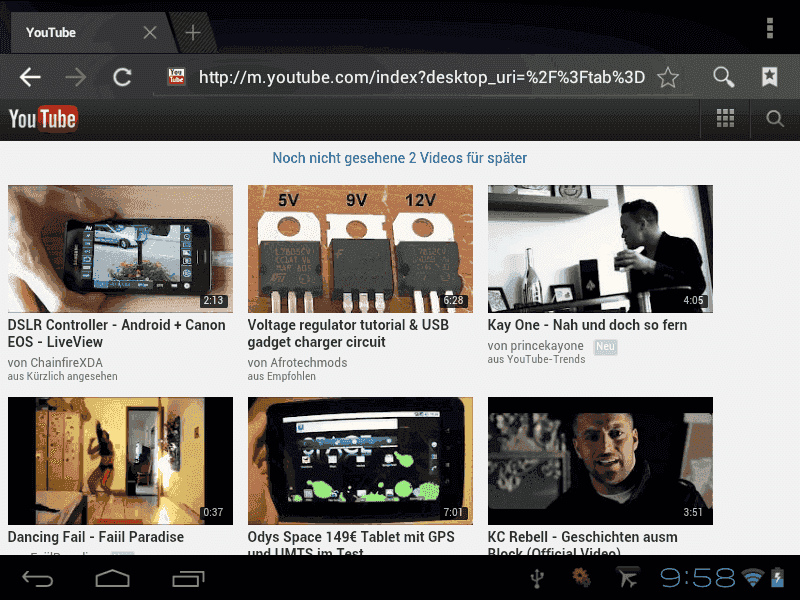Open the Odys Space tablet video thumbnail

point(360,461)
